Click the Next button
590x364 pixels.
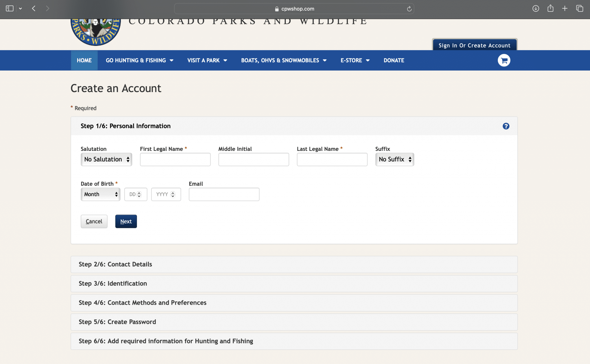click(126, 221)
